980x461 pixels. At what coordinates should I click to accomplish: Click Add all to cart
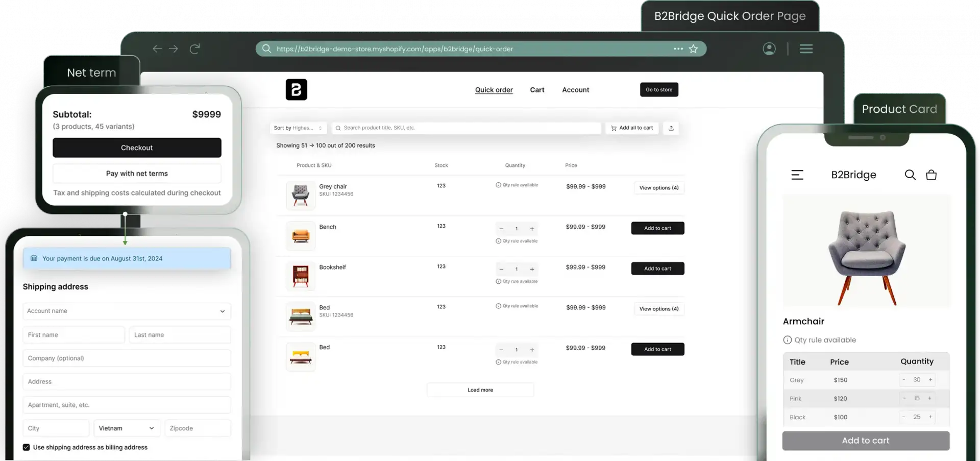click(632, 128)
